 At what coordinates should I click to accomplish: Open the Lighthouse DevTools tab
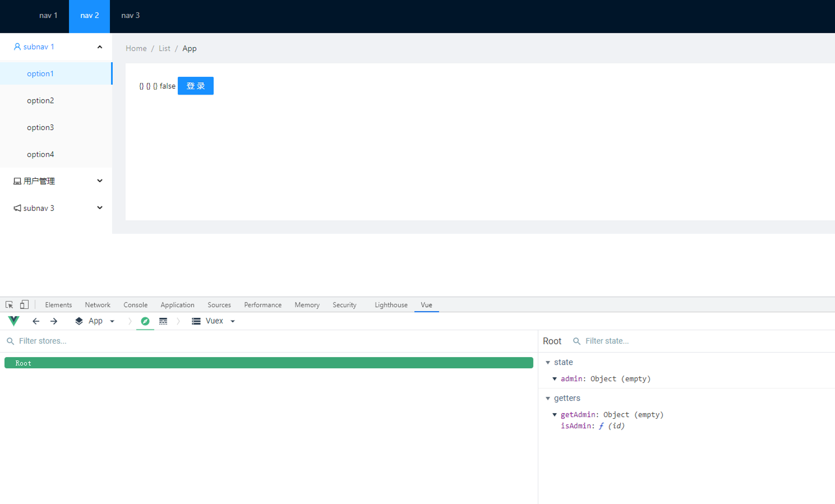click(x=391, y=305)
